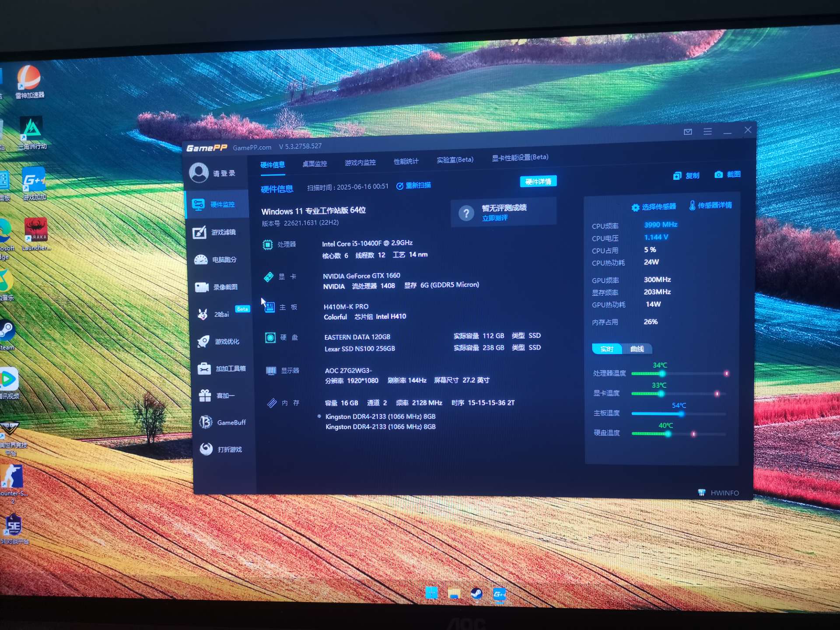
Task: Open the mail message icon in title bar
Action: coord(688,132)
